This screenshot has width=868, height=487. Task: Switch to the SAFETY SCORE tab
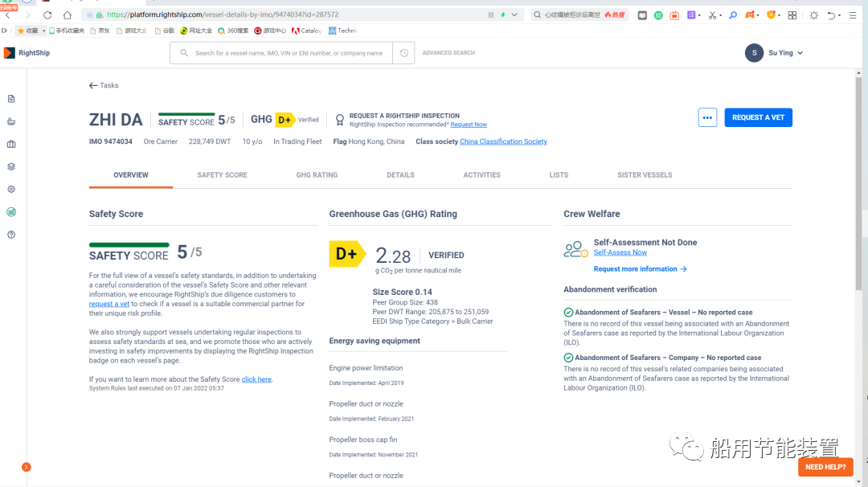point(222,175)
